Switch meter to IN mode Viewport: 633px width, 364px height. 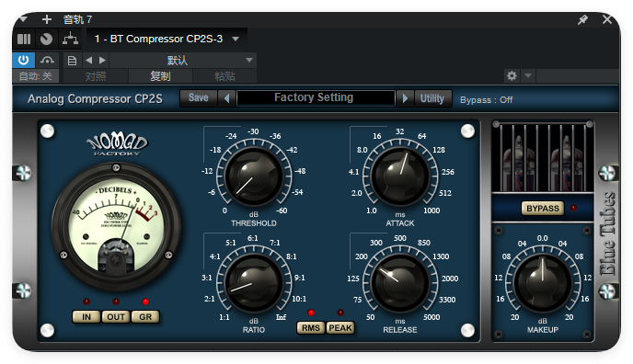pos(86,317)
